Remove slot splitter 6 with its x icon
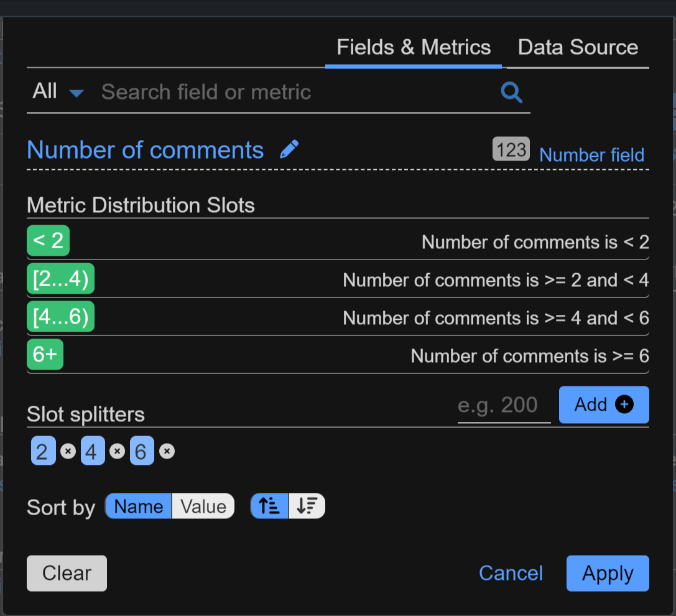Image resolution: width=676 pixels, height=616 pixels. coord(166,452)
